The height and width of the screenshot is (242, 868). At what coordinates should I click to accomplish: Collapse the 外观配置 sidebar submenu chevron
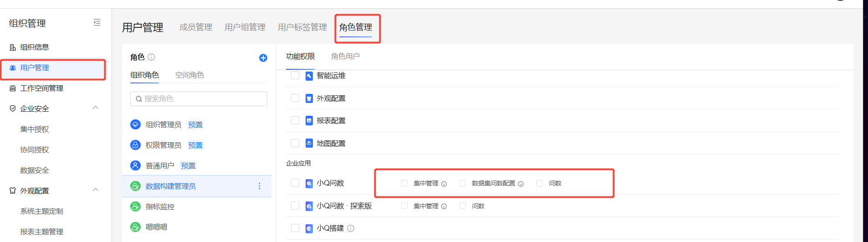pos(96,190)
